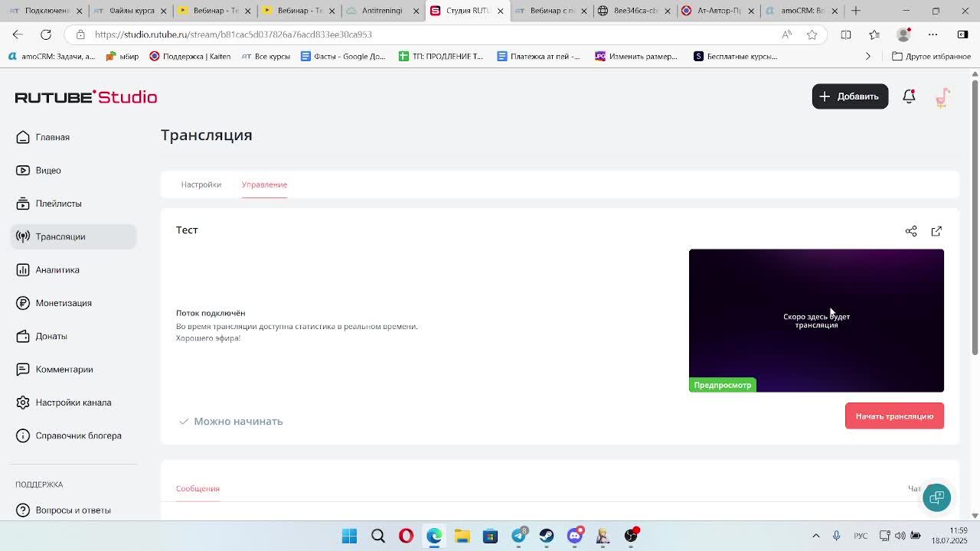Open browser settings and more menu
Image resolution: width=980 pixels, height=551 pixels.
pos(933,34)
